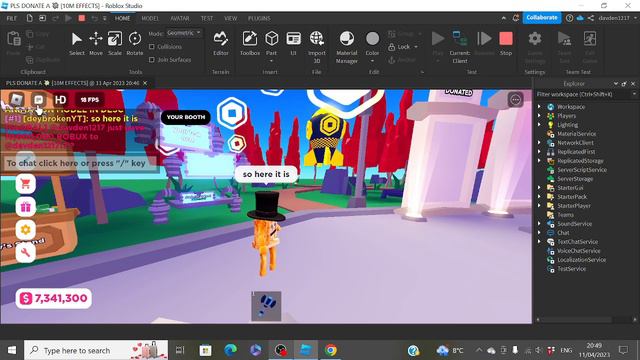Switch to the HOME ribbon tab
This screenshot has height=360, width=640.
[x=122, y=18]
